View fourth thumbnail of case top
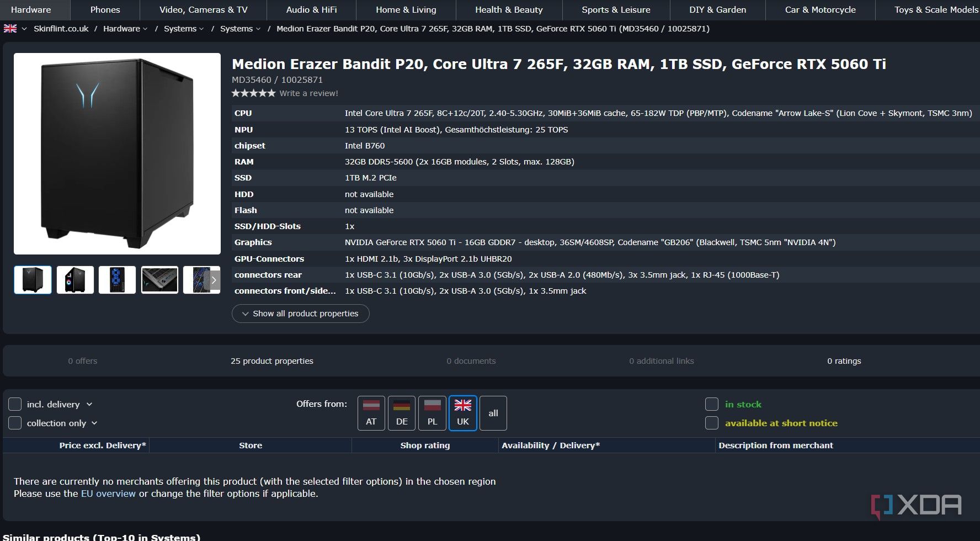This screenshot has width=980, height=541. [159, 280]
